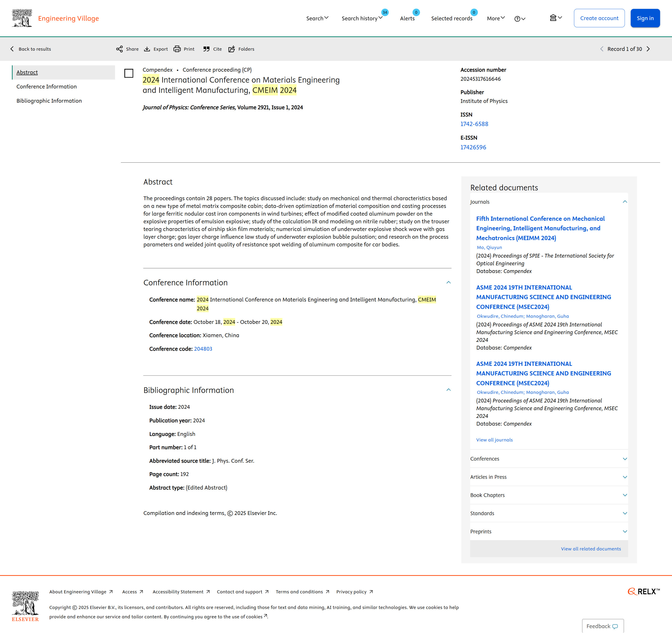Click the Folders icon
This screenshot has width=672, height=633.
tap(232, 49)
